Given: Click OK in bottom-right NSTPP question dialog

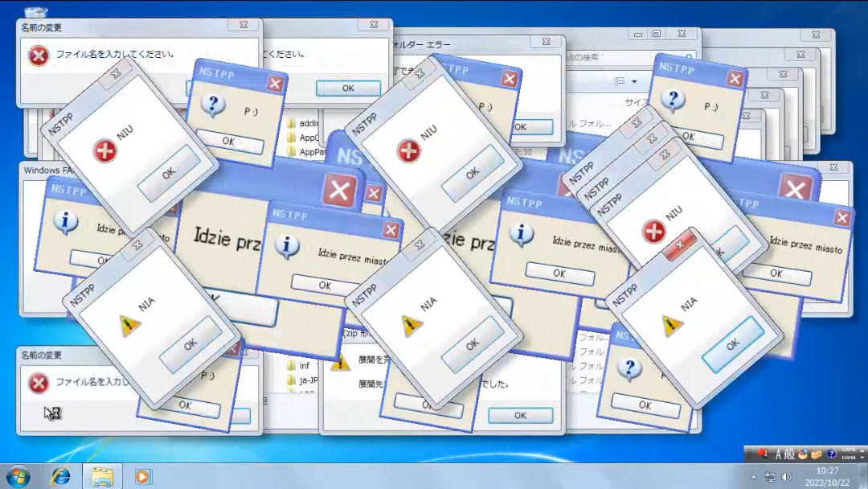Looking at the screenshot, I should (x=645, y=405).
